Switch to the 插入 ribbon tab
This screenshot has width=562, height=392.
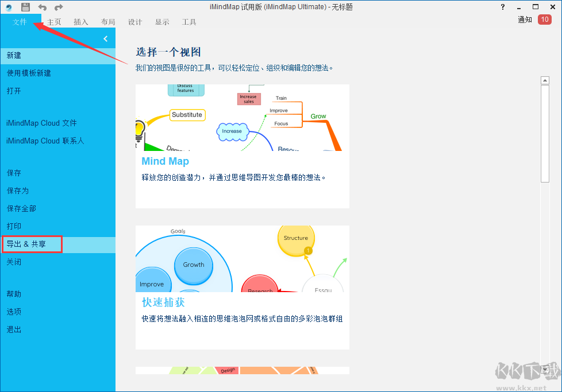(x=80, y=22)
